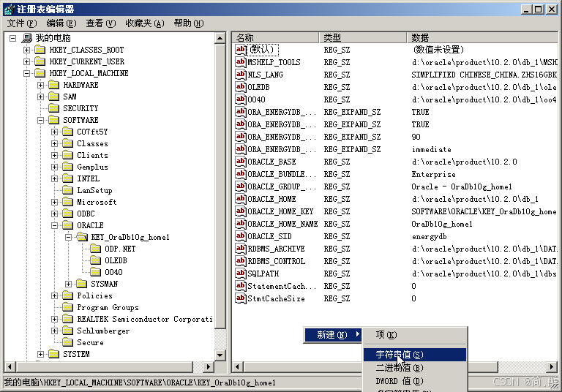Click the My Computer icon in tree

pyautogui.click(x=26, y=37)
